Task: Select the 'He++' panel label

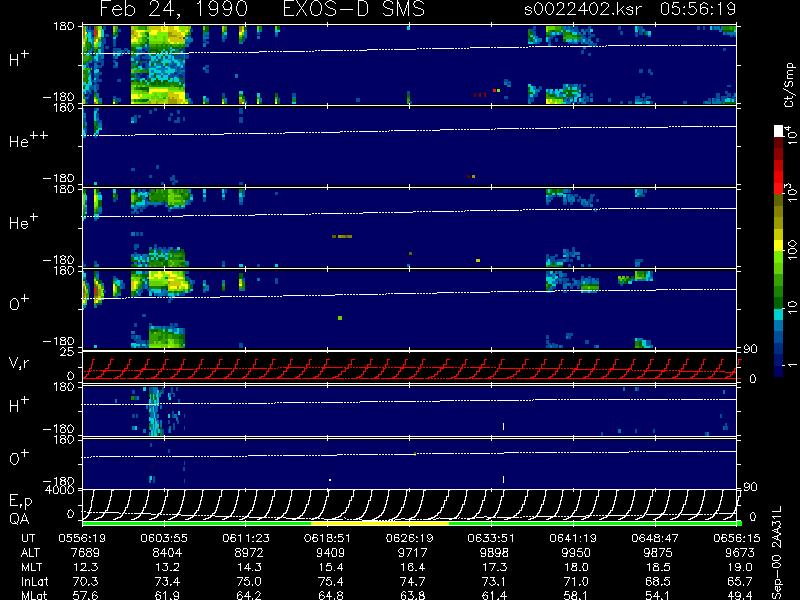Action: 28,140
